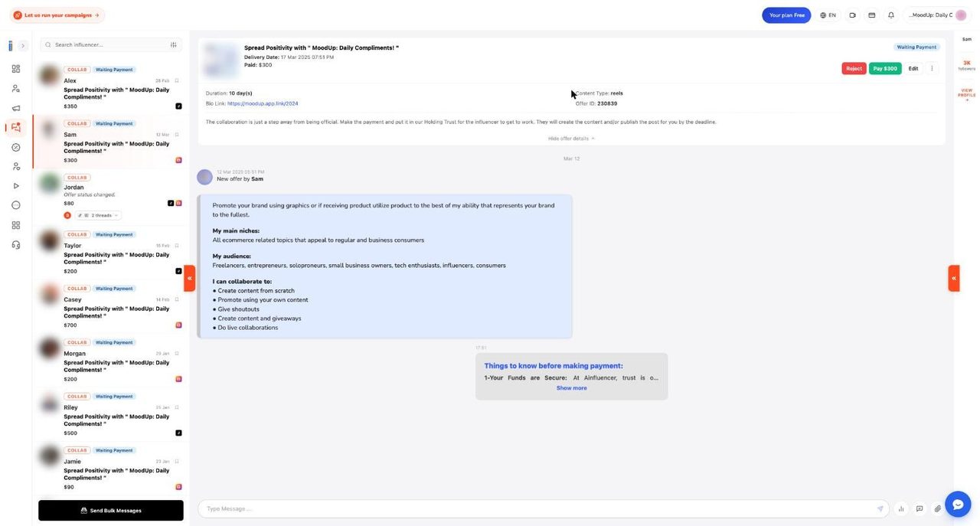Open Your plan Free button
This screenshot has width=980, height=526.
(786, 15)
